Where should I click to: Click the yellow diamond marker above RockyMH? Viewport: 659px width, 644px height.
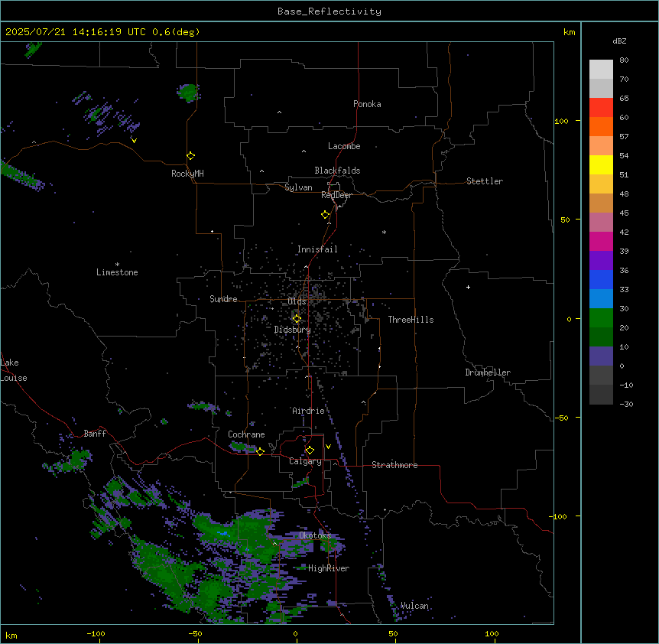pyautogui.click(x=191, y=156)
